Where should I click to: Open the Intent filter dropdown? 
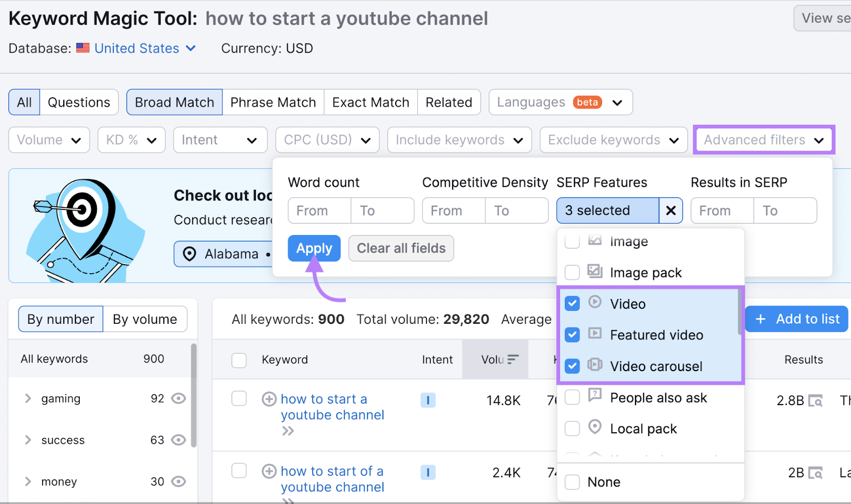[x=220, y=140]
